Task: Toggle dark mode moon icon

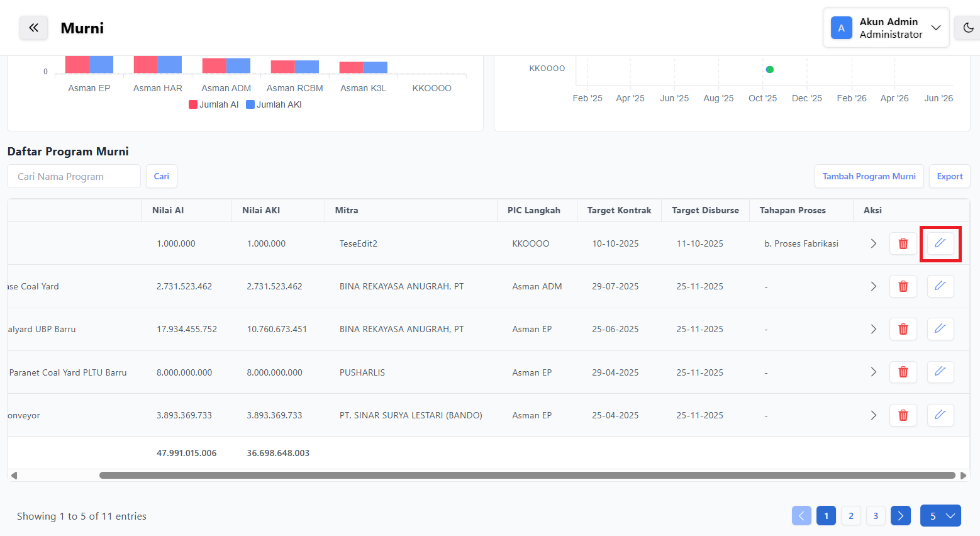Action: point(968,28)
